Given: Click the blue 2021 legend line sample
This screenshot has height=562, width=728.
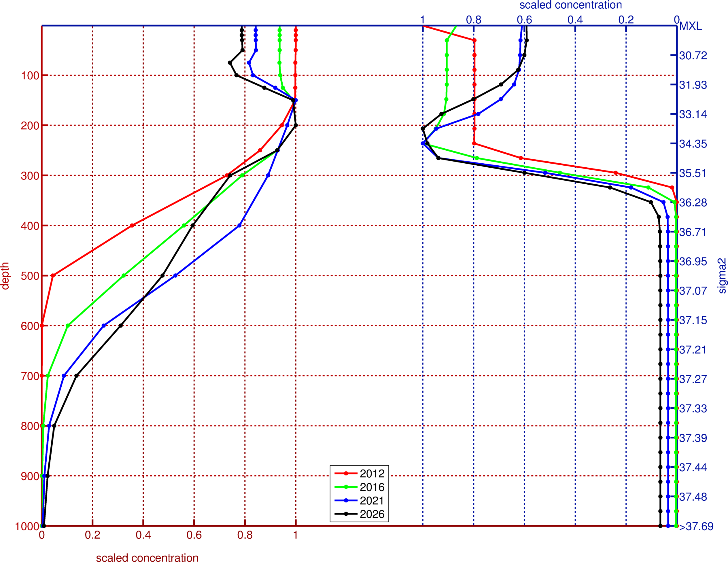Looking at the screenshot, I should pos(346,501).
